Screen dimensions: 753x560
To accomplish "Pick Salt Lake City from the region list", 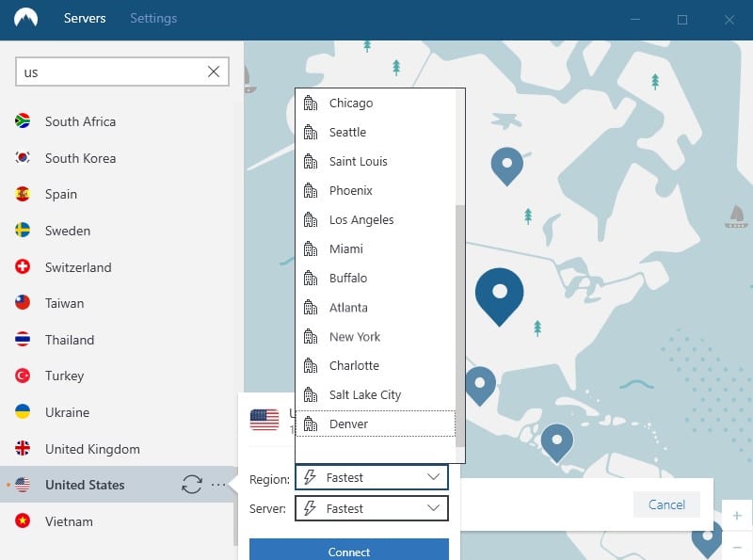I will click(375, 394).
